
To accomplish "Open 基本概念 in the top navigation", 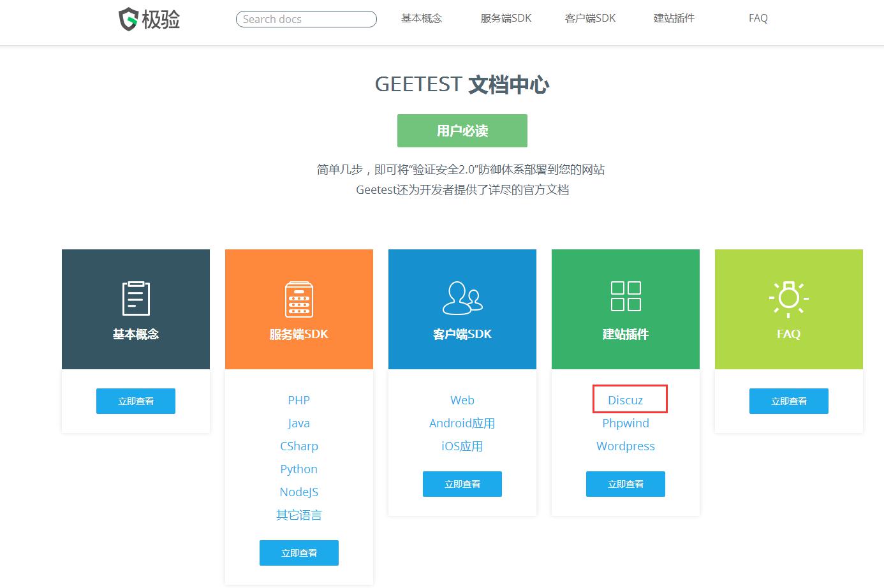I will (x=422, y=18).
